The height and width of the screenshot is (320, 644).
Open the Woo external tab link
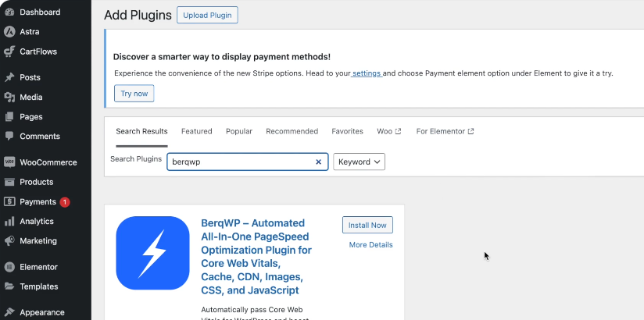(389, 131)
